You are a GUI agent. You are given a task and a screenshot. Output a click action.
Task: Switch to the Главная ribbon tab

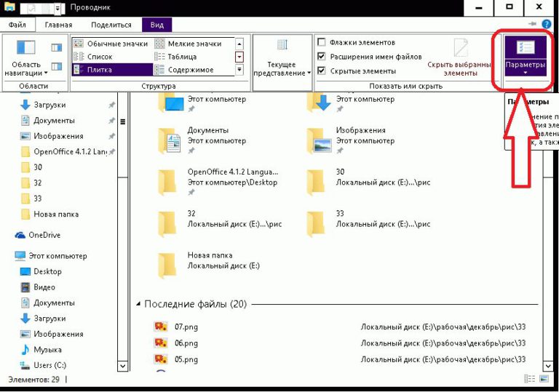(x=58, y=25)
